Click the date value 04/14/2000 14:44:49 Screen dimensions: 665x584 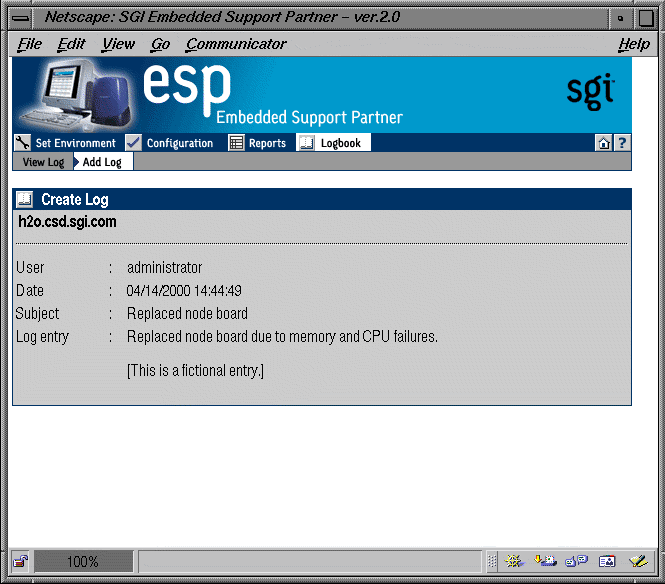(184, 291)
